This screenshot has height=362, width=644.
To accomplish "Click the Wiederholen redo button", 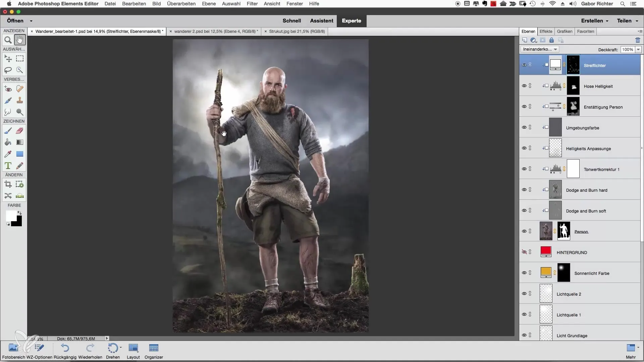I will coord(90,351).
